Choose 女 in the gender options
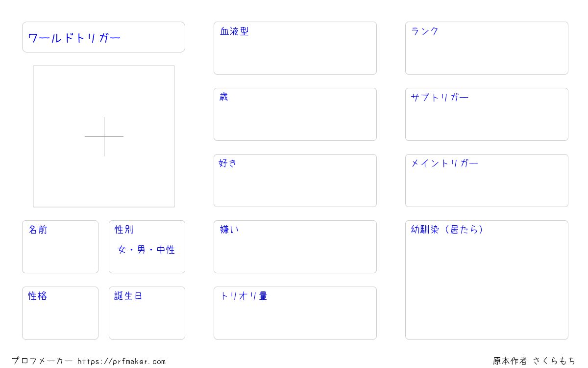This screenshot has height=368, width=588. coord(122,250)
